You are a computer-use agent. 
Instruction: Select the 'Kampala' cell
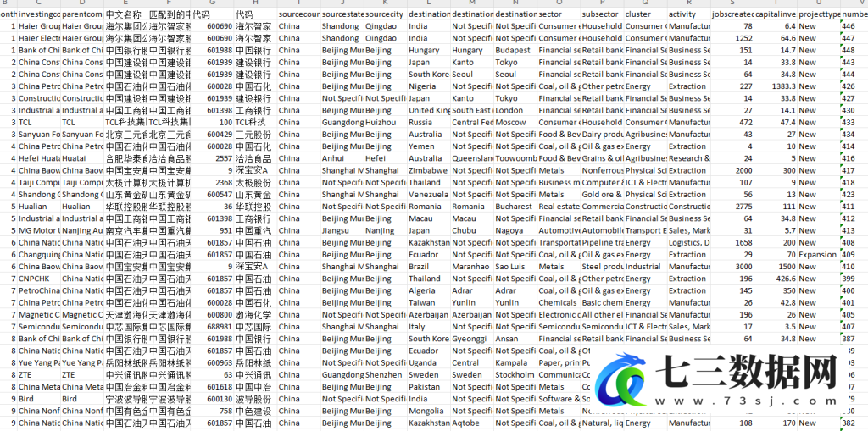click(515, 363)
